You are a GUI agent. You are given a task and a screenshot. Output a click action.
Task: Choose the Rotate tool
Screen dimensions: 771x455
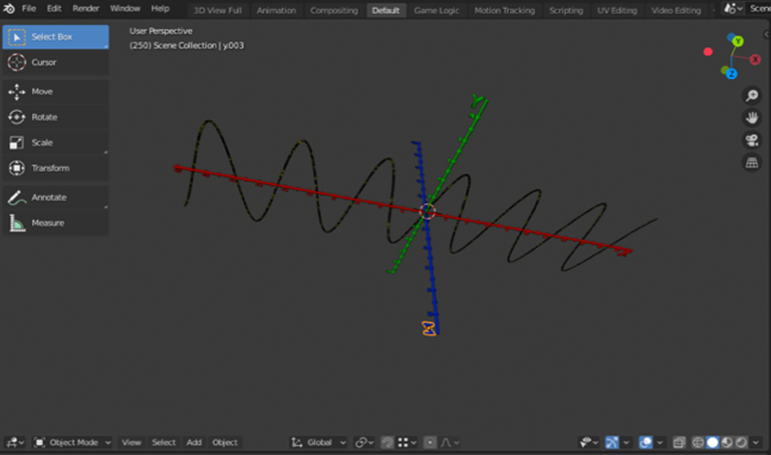tap(55, 117)
